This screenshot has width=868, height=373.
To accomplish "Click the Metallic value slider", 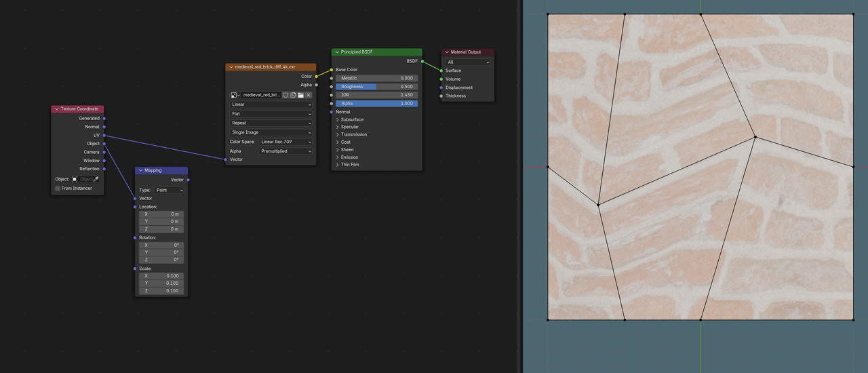I will (376, 78).
